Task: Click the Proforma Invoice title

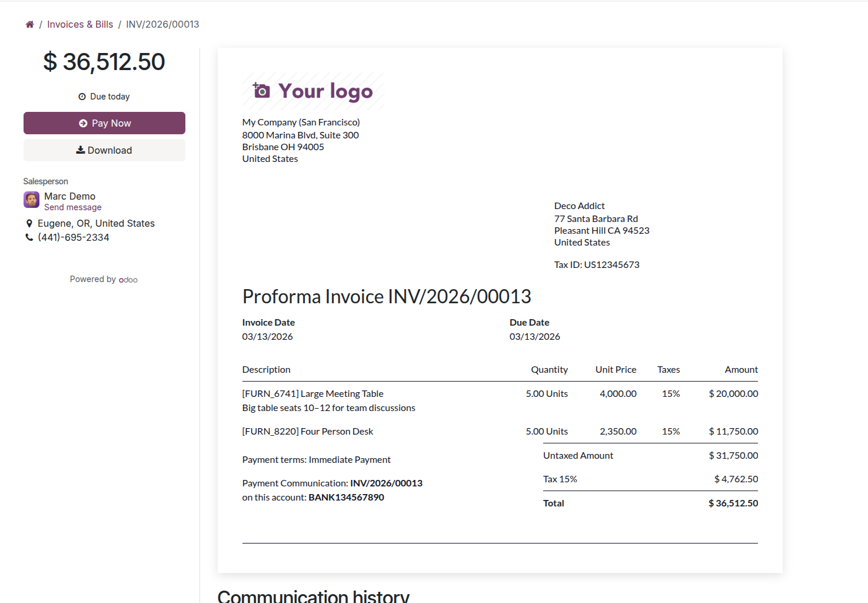Action: [387, 296]
